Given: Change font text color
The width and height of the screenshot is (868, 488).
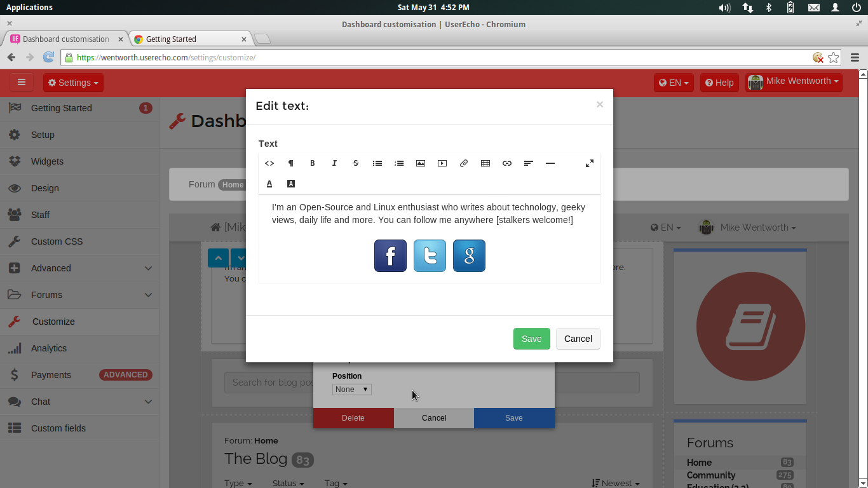Looking at the screenshot, I should tap(269, 184).
